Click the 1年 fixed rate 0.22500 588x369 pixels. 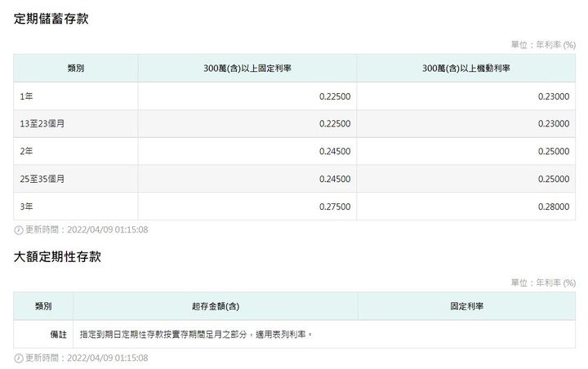[x=335, y=96]
